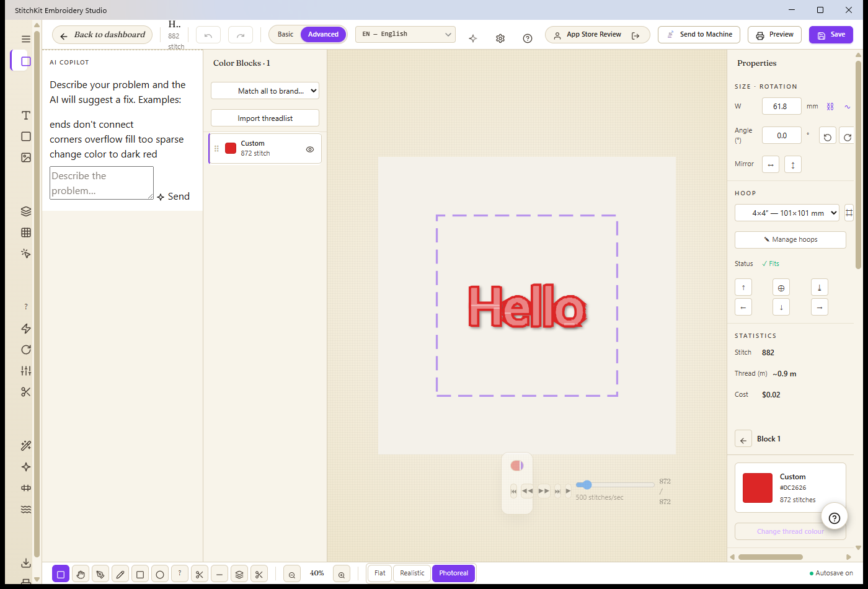This screenshot has height=589, width=868.
Task: Open the settings gear icon
Action: (500, 38)
